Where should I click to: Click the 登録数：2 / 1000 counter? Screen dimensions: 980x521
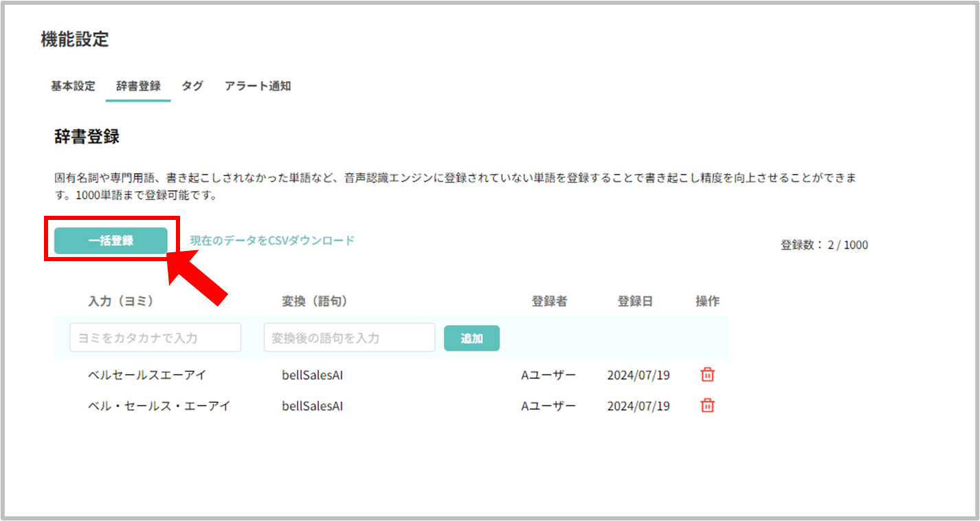[824, 245]
